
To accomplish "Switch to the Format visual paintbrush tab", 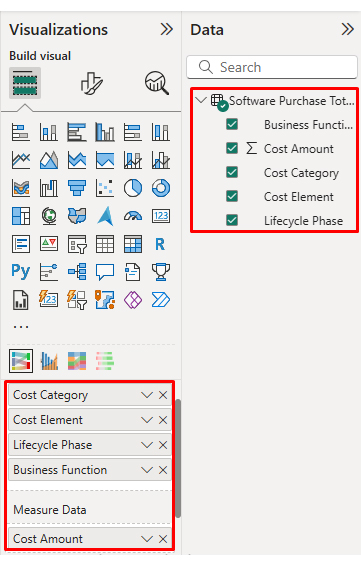I will (92, 83).
